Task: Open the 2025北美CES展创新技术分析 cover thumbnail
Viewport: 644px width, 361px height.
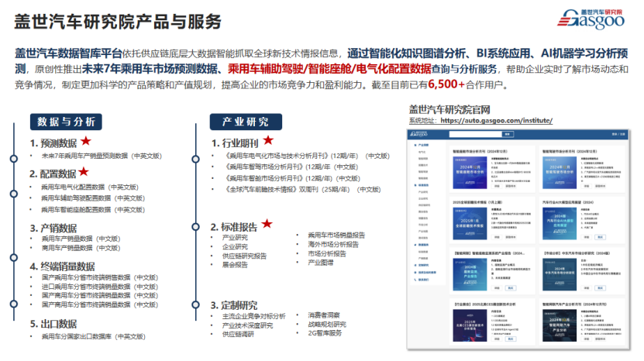Action: click(470, 325)
